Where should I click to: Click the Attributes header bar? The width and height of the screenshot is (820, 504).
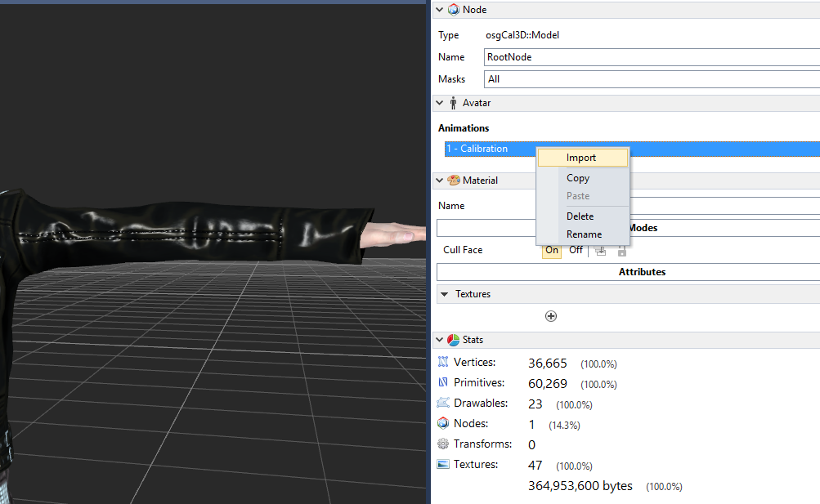628,272
